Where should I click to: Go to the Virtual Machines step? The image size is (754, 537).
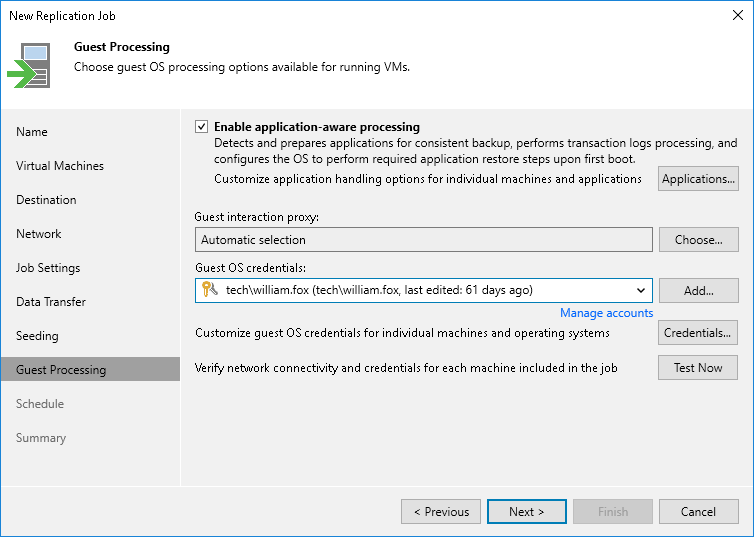click(60, 166)
